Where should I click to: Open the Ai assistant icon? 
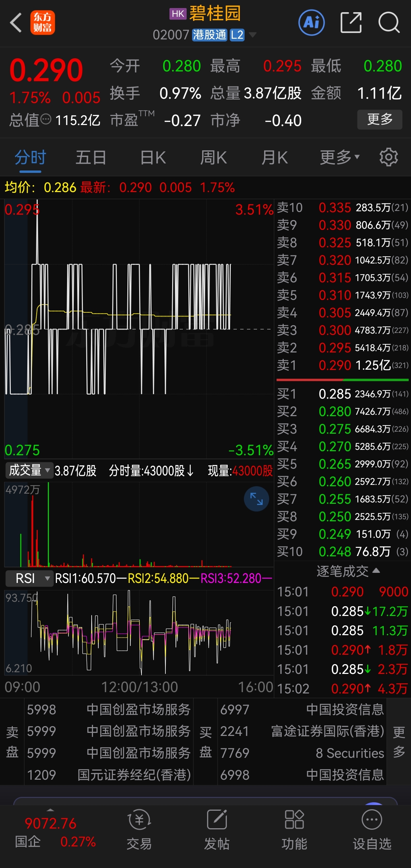click(311, 23)
